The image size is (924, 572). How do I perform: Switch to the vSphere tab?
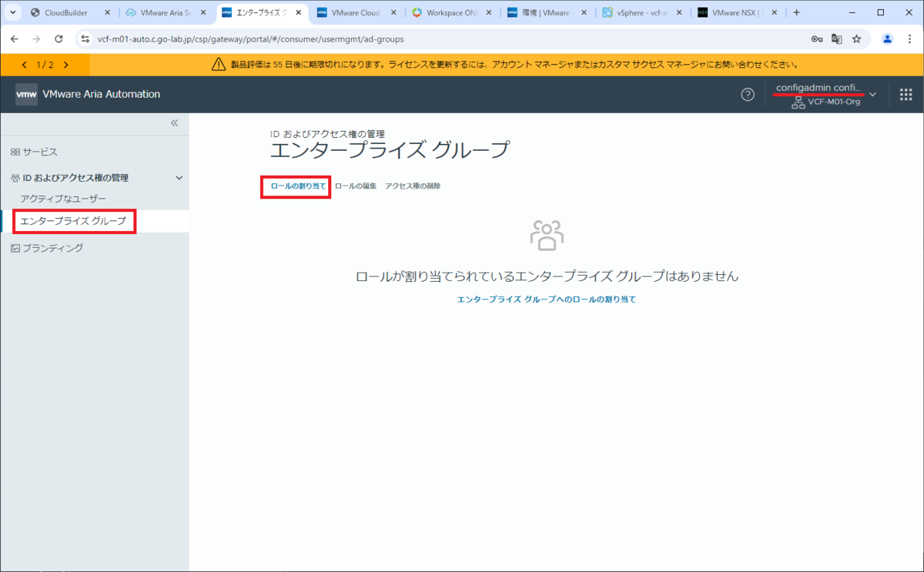[637, 13]
